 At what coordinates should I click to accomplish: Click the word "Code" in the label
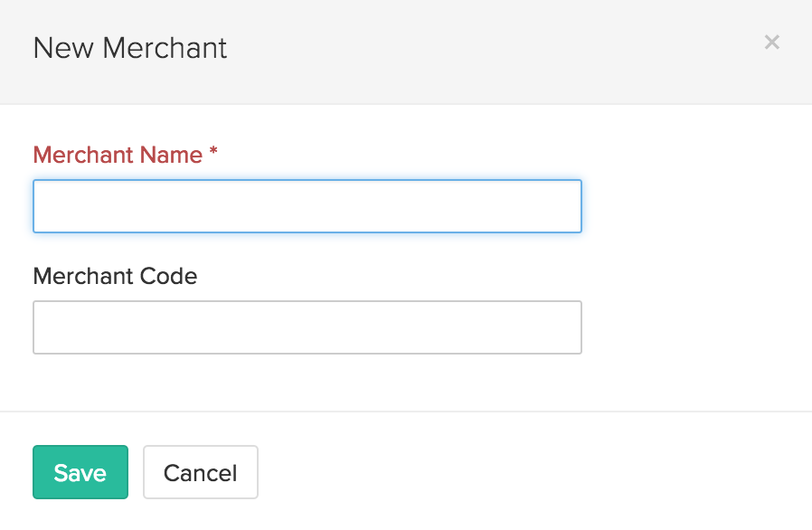click(168, 276)
